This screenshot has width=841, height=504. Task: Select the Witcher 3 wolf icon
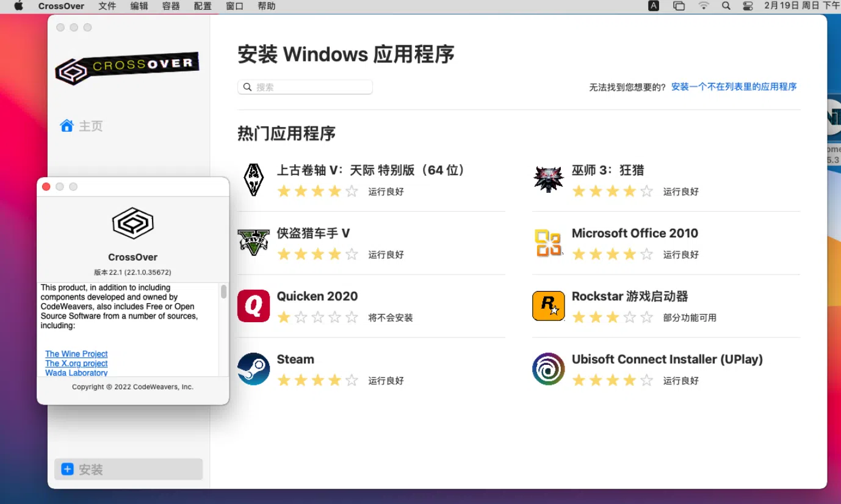548,179
